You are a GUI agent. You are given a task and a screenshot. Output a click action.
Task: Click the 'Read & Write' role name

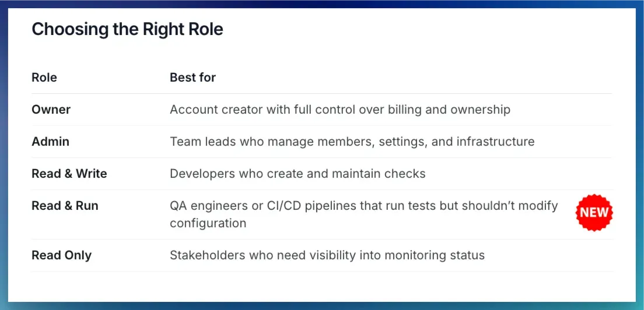[x=69, y=174]
